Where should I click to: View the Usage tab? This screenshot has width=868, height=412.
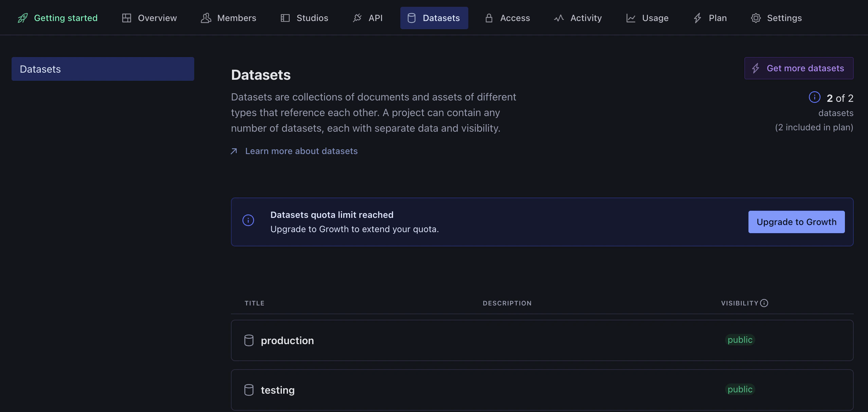[648, 18]
